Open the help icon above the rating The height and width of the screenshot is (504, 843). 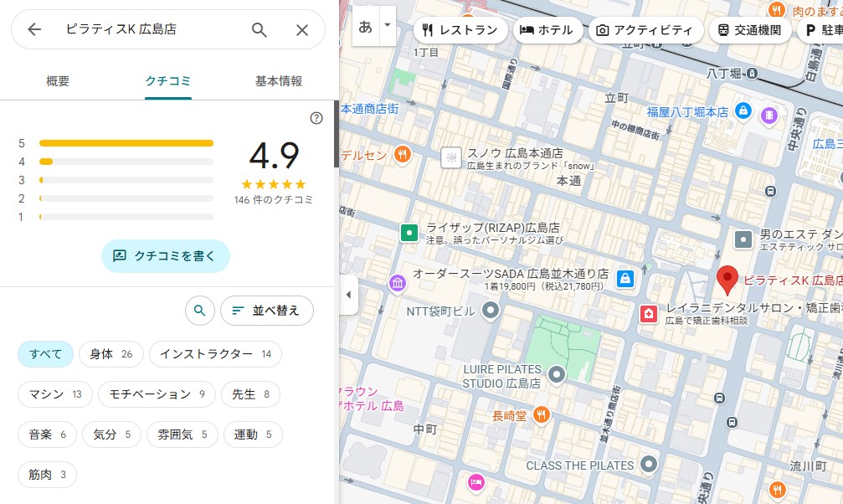316,118
